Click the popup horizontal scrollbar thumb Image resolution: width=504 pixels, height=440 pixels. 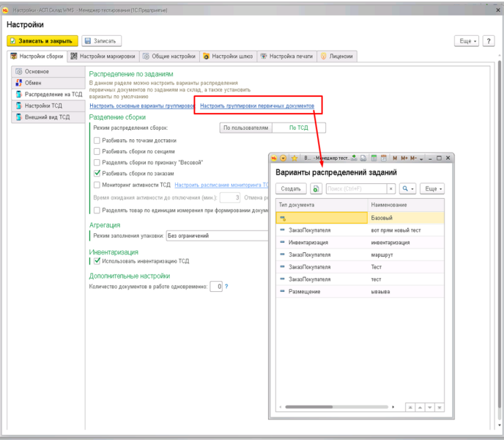tap(308, 407)
